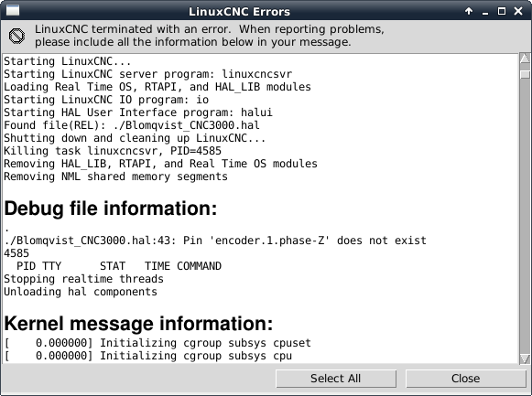
Task: Select All text in the error log
Action: pos(336,379)
